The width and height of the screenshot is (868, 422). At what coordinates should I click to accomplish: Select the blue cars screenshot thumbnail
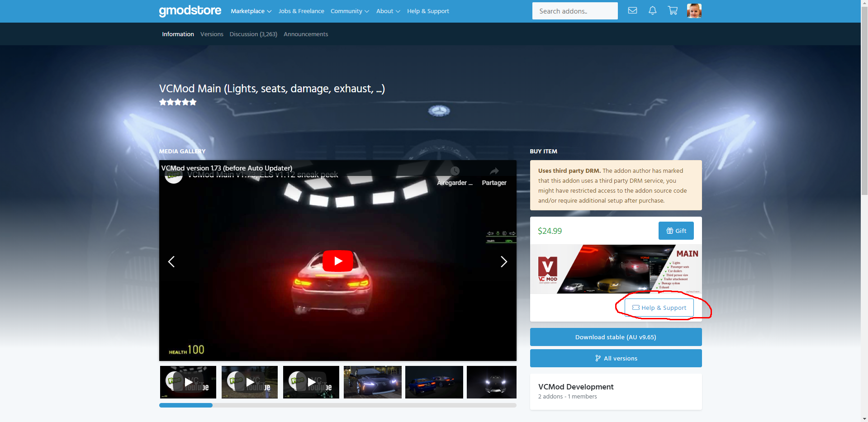pyautogui.click(x=434, y=382)
